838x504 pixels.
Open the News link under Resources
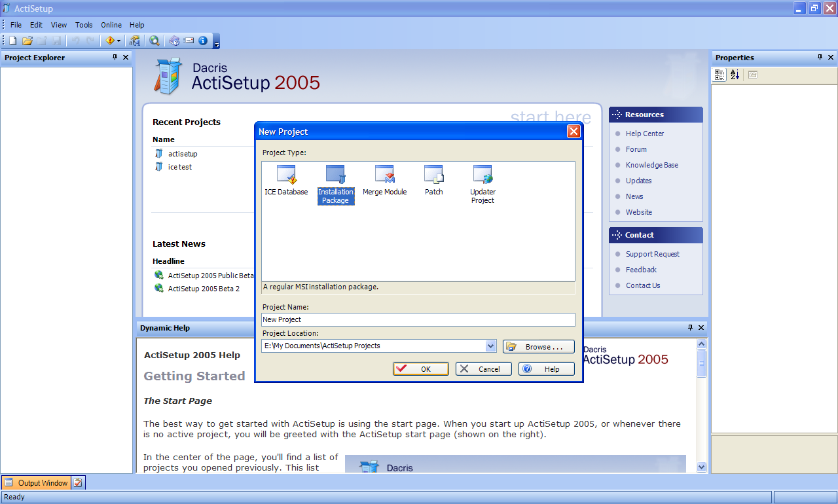pos(634,196)
